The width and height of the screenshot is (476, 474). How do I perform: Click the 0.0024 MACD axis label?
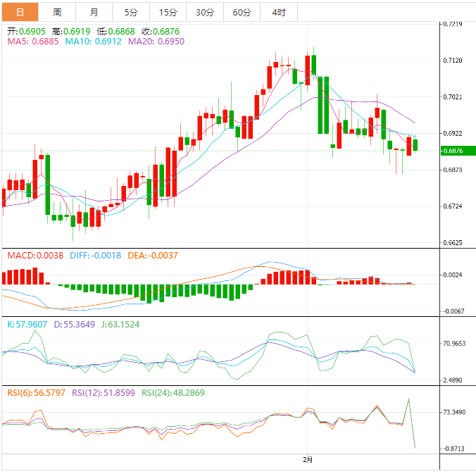pos(453,275)
